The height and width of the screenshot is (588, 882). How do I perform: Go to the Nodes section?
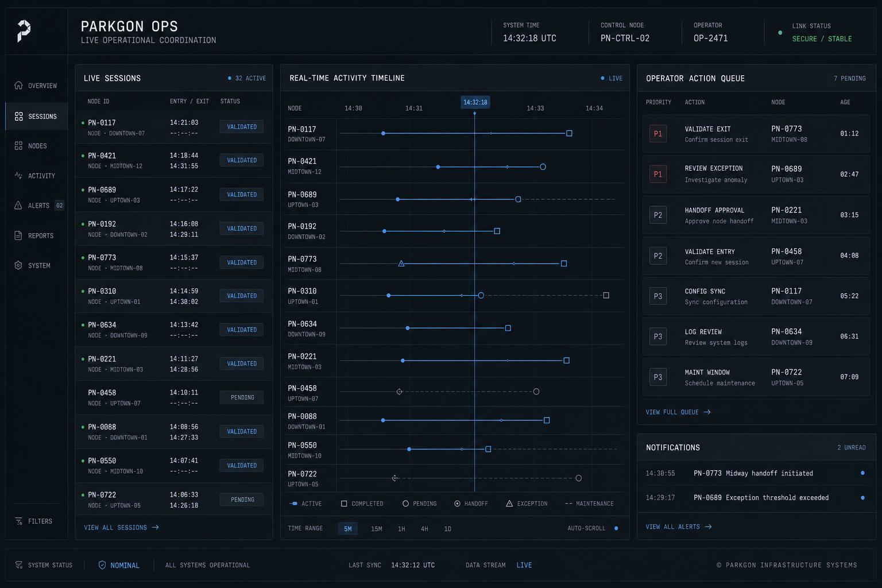pyautogui.click(x=36, y=146)
